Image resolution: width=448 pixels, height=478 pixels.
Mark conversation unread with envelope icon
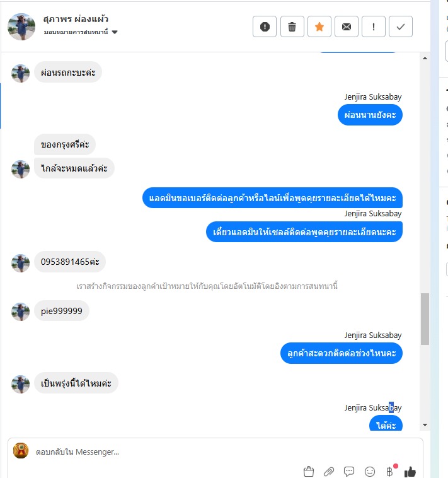347,26
